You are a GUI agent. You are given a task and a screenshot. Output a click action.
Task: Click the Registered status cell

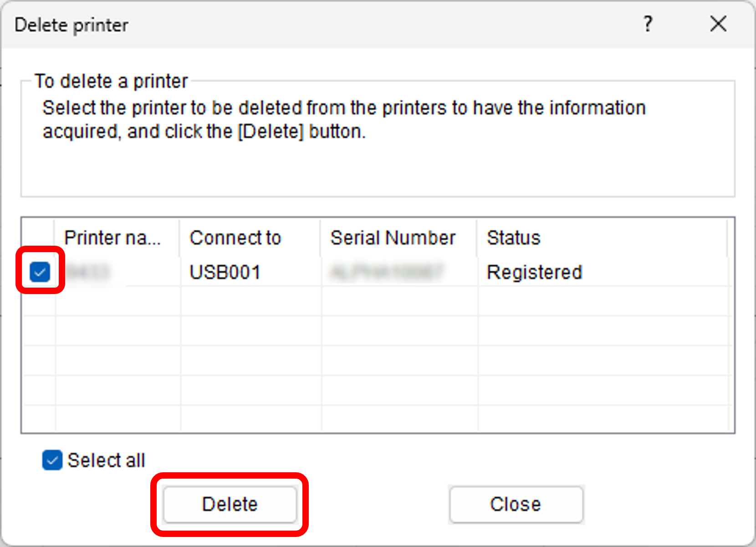pyautogui.click(x=534, y=273)
